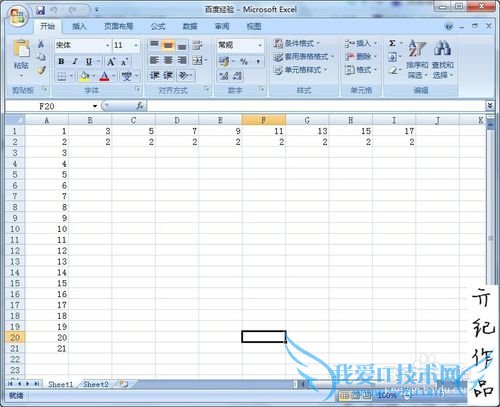Click the Office button logo
The image size is (500, 407).
[x=18, y=15]
